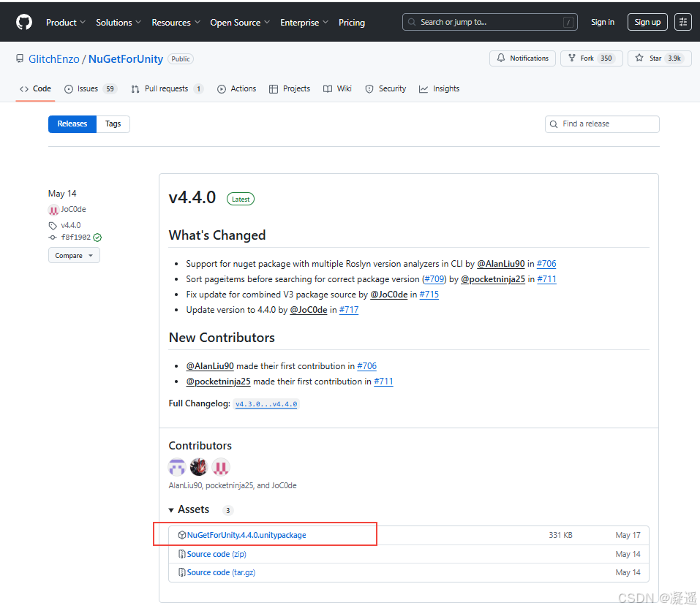
Task: Click the Latest release badge
Action: pyautogui.click(x=241, y=199)
